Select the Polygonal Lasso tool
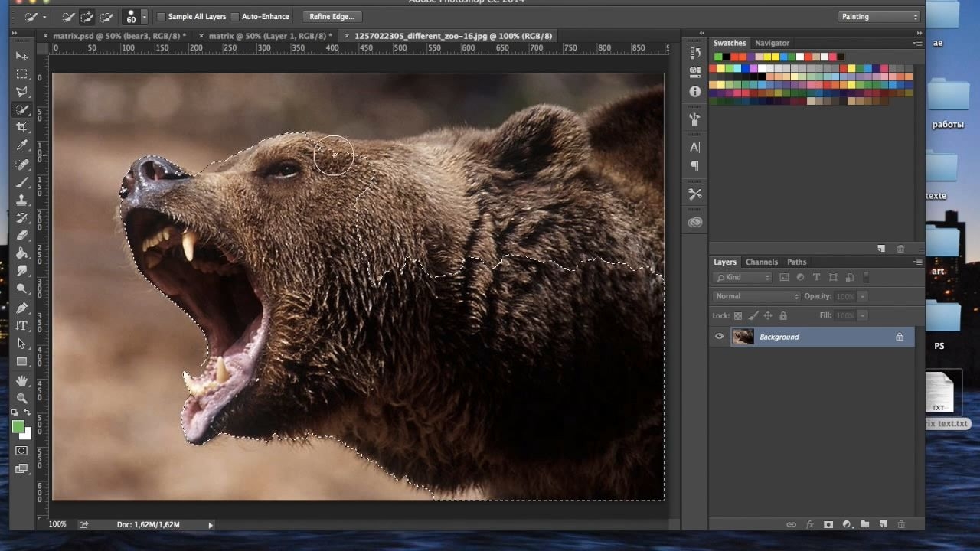 [21, 92]
